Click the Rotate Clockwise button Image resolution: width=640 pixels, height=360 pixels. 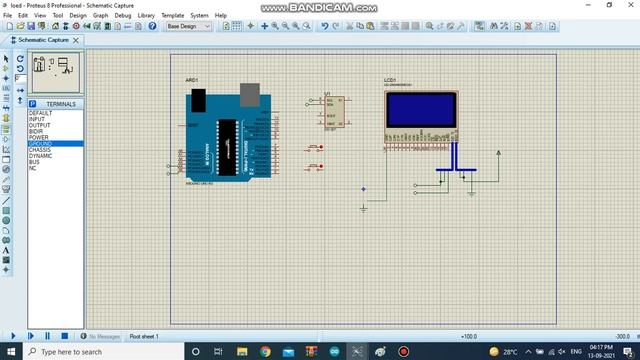tap(20, 59)
